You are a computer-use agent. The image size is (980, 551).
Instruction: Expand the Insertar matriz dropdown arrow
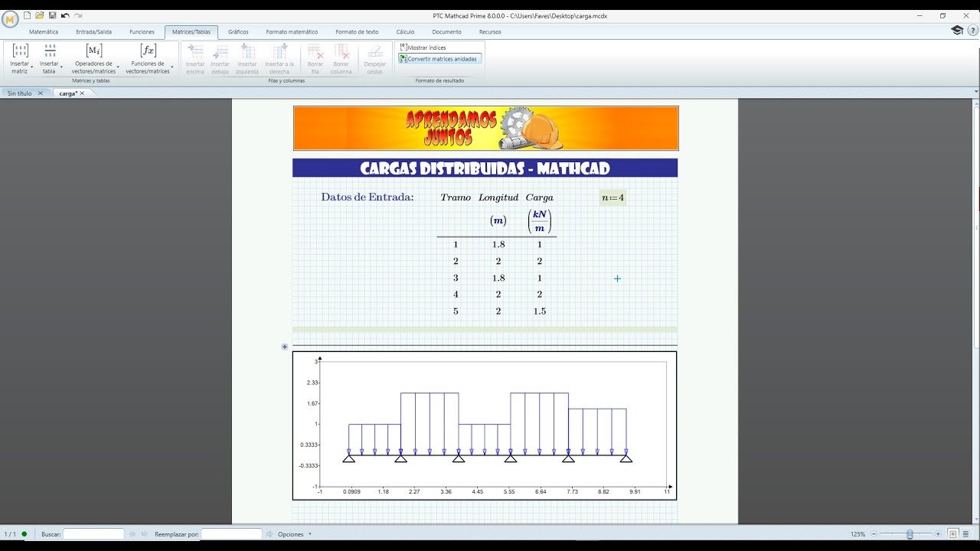point(32,67)
